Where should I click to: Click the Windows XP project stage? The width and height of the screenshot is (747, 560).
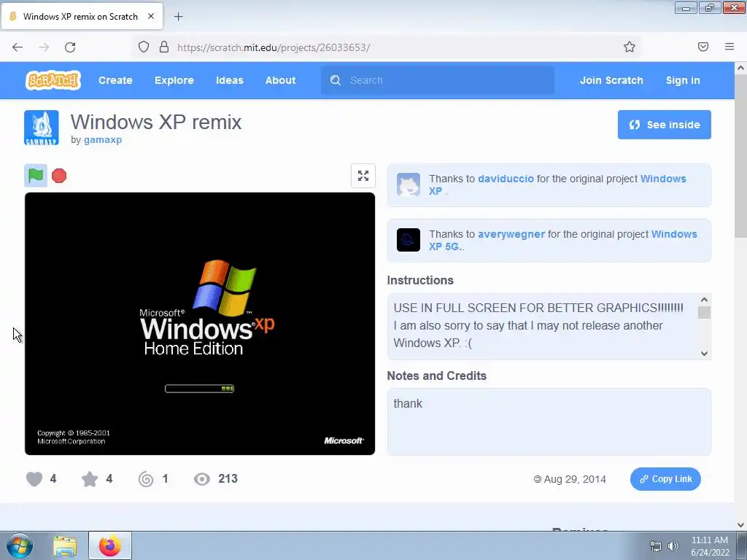point(200,324)
